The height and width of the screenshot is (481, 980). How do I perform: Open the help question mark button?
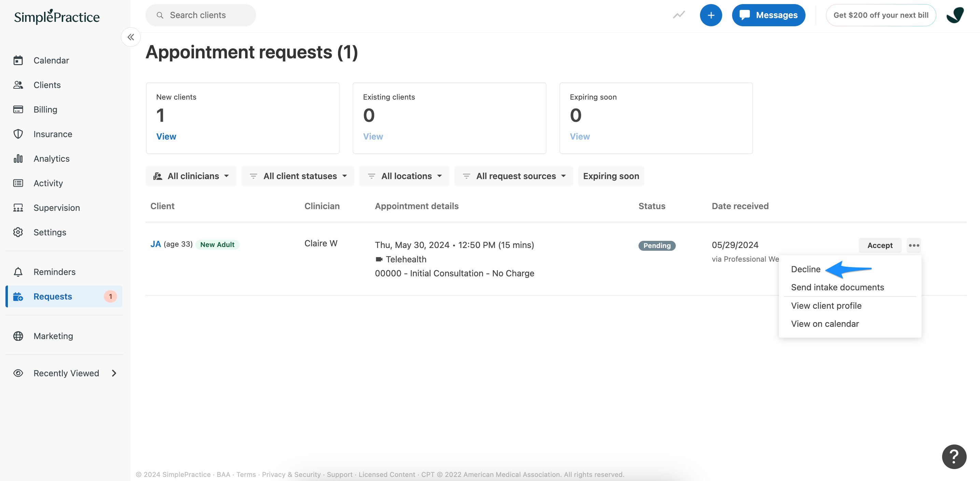tap(954, 457)
